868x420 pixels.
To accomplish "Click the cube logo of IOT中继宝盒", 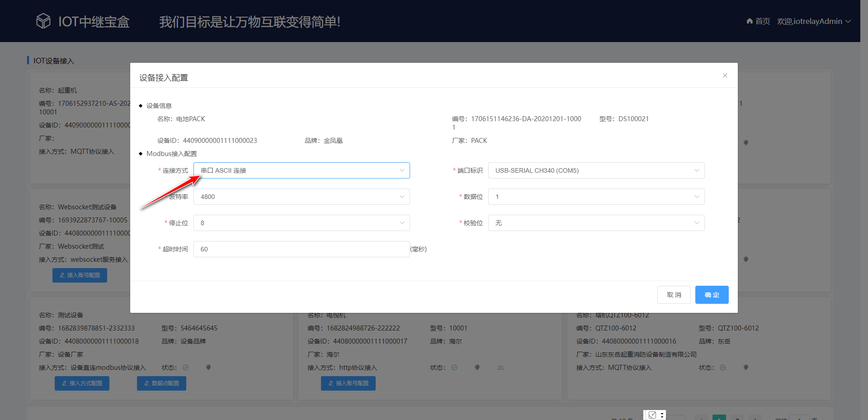I will [x=43, y=21].
